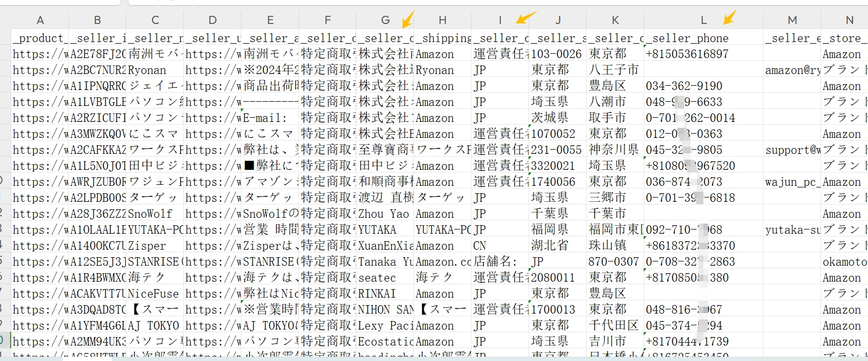Select column M header
868x361 pixels.
tap(792, 20)
